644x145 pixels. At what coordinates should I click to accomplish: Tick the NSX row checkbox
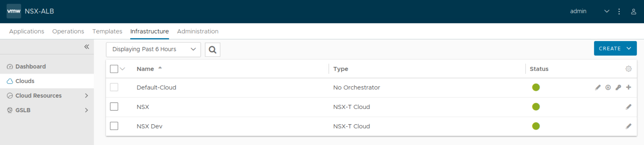coord(114,107)
